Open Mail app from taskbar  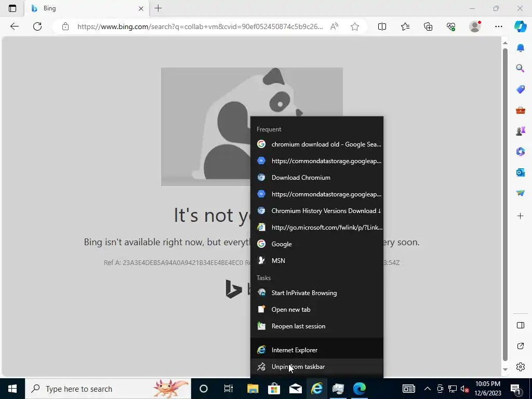pos(296,389)
